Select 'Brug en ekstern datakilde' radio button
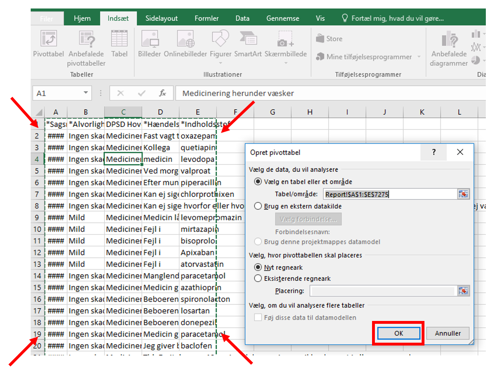The height and width of the screenshot is (371, 500). pyautogui.click(x=258, y=206)
